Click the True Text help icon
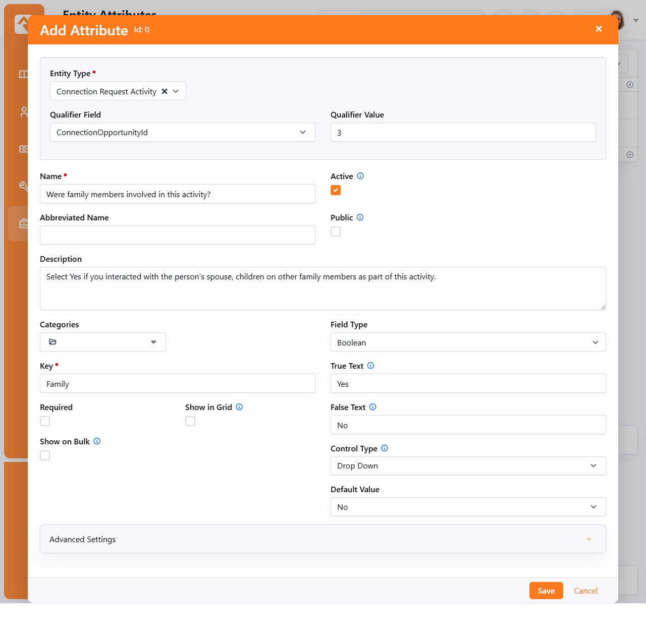 (370, 366)
